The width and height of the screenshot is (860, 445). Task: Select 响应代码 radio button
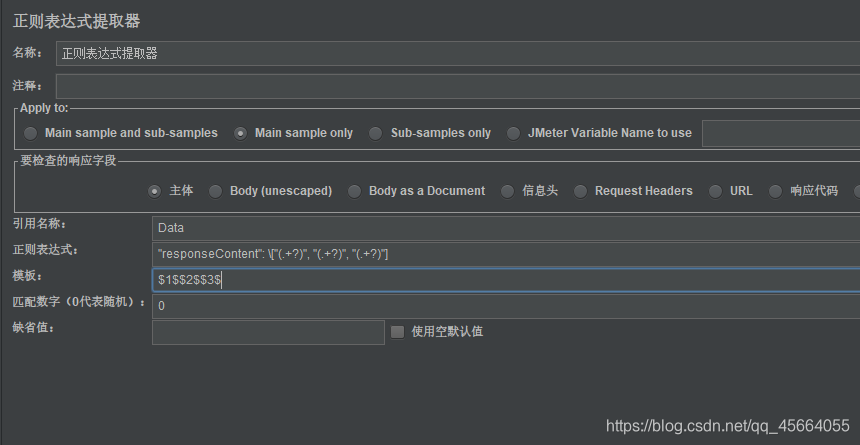click(776, 191)
